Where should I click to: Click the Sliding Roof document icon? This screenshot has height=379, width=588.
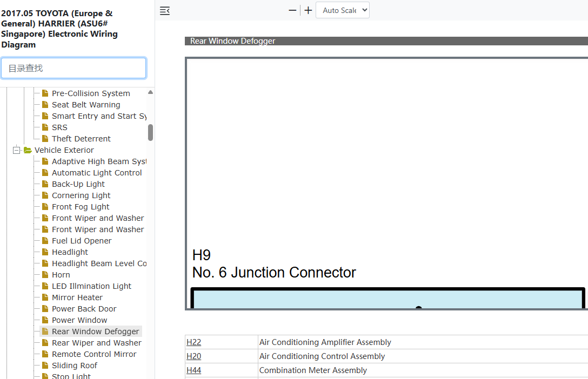(45, 365)
